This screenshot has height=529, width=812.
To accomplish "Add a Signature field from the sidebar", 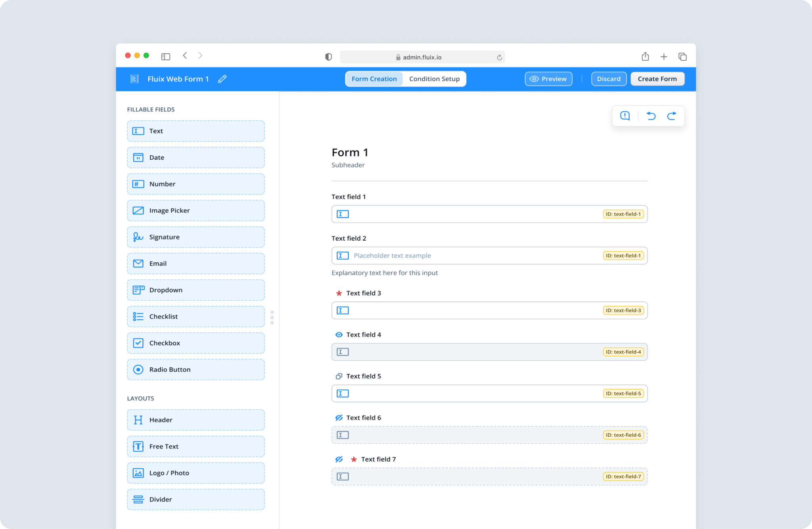I will tap(195, 237).
